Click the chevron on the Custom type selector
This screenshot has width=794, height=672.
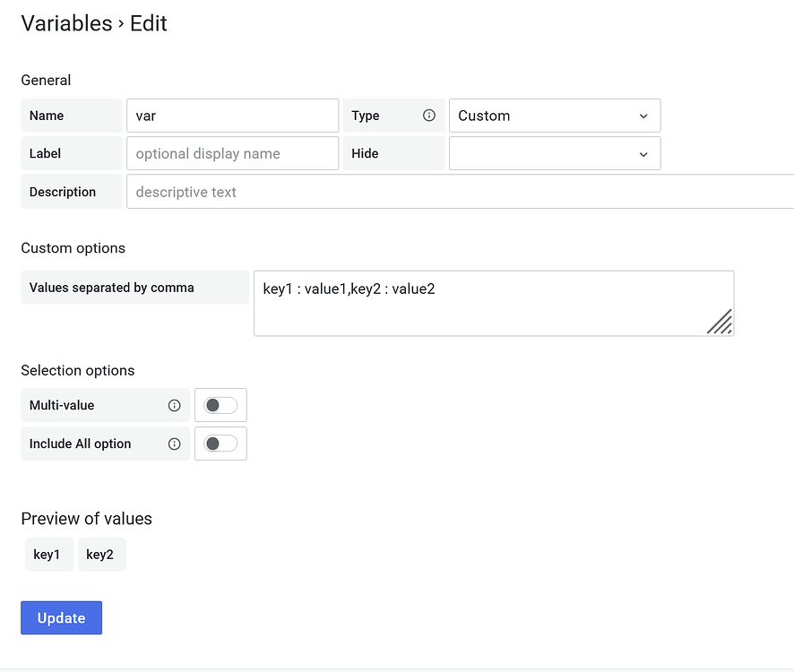(643, 115)
